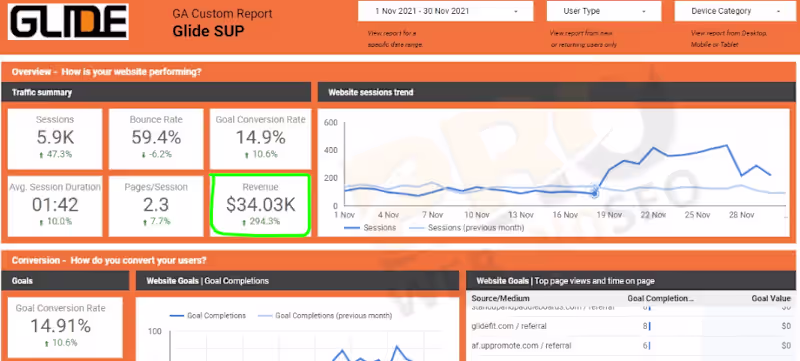Screen dimensions: 800x361
Task: Click Goal Completions (previous month) legend entry
Action: pyautogui.click(x=325, y=316)
